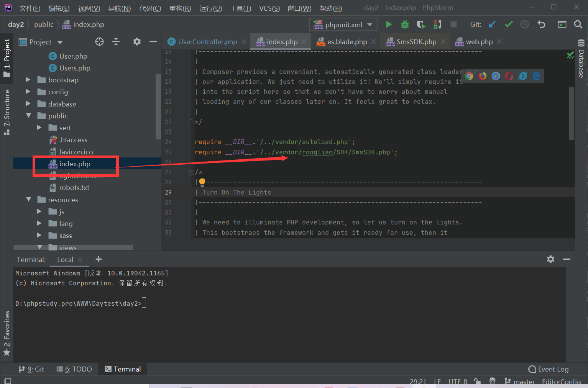
Task: Collapse all in Project tree
Action: point(116,42)
